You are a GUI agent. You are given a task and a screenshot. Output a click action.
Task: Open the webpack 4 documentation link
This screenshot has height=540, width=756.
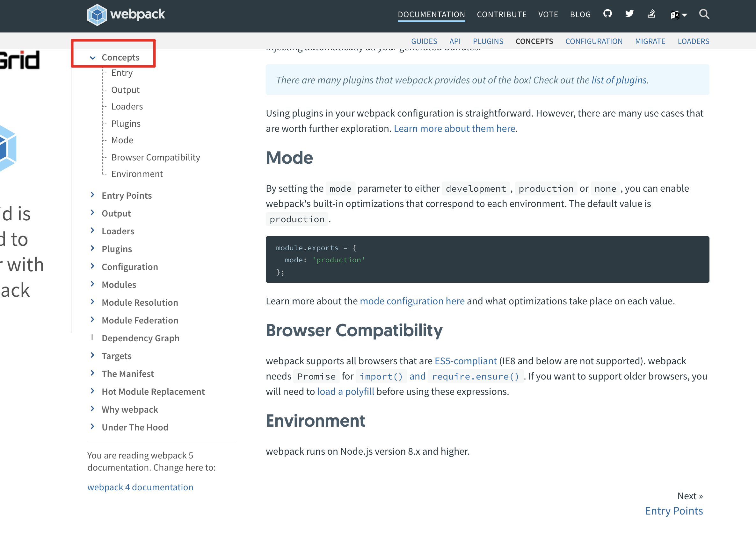tap(140, 487)
